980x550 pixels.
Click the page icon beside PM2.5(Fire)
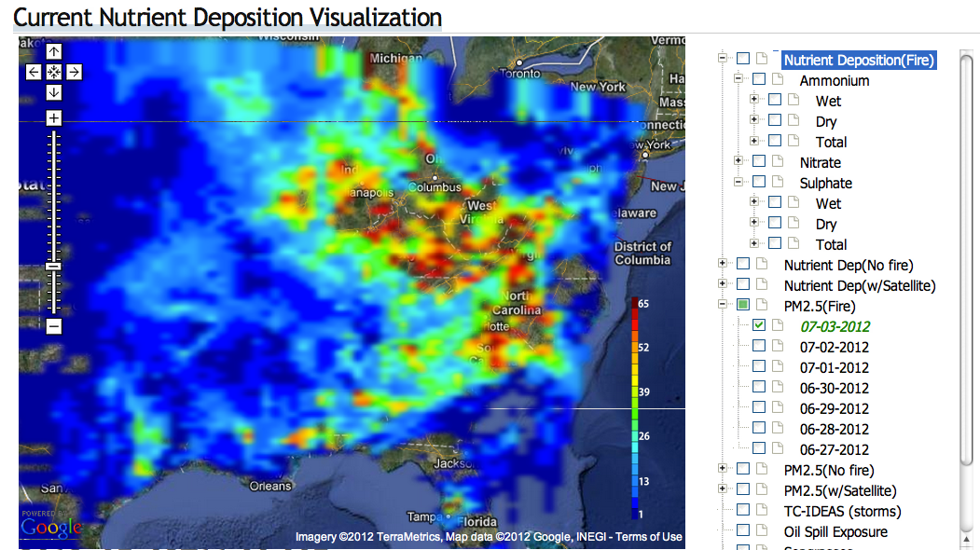tap(762, 305)
